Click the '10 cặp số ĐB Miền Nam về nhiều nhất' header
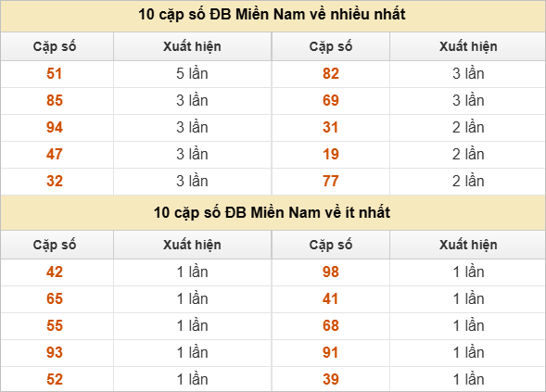This screenshot has width=546, height=392. pos(272,15)
